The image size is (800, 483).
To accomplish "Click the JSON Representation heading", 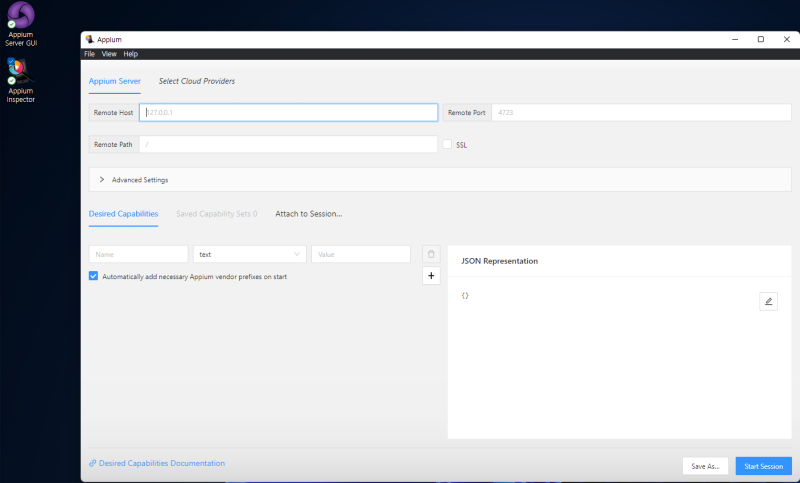I will pyautogui.click(x=499, y=261).
